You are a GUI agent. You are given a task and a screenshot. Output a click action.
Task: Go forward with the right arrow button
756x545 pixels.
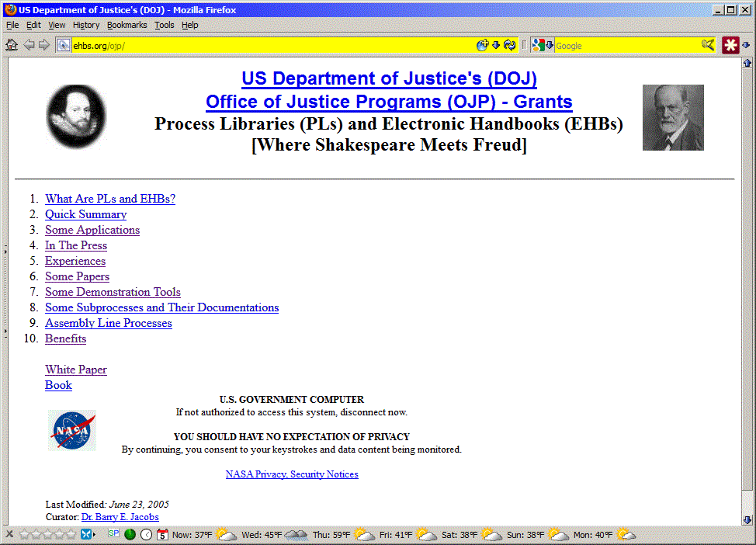tap(44, 45)
